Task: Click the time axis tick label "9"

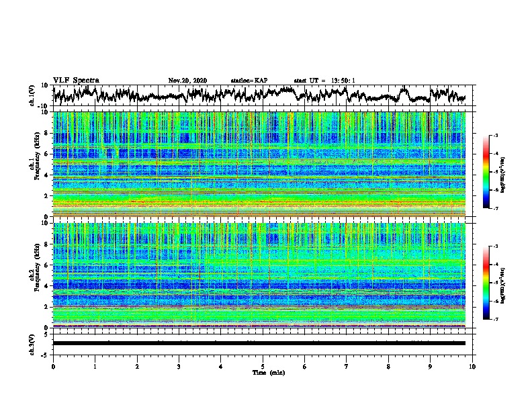Action: coord(430,367)
